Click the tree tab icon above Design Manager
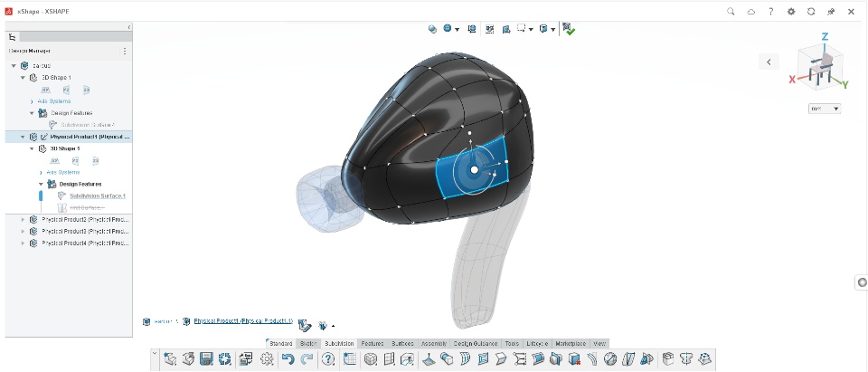Viewport: 868px width, 372px height. 12,37
